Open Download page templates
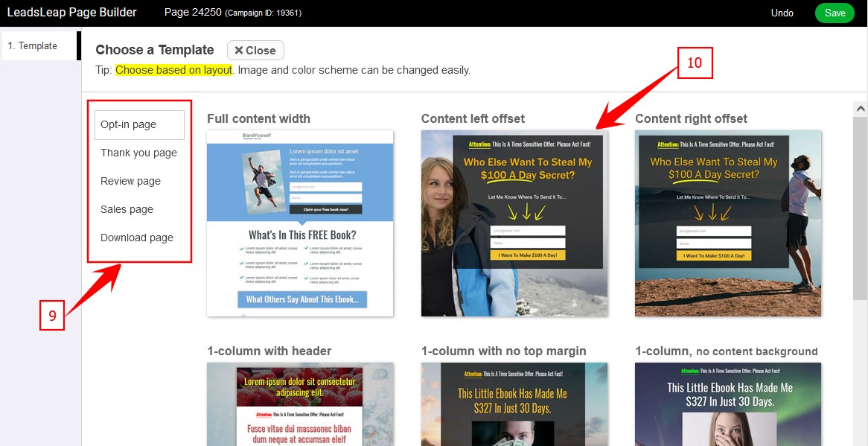Image resolution: width=868 pixels, height=446 pixels. click(137, 238)
